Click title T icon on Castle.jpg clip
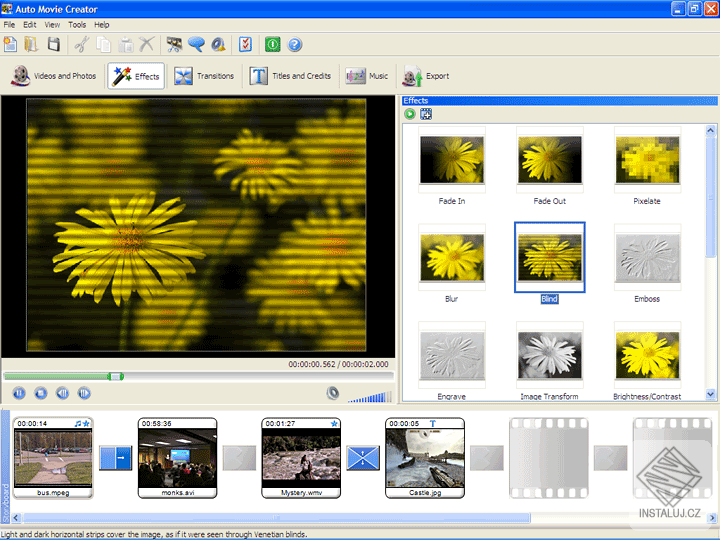Viewport: 720px width, 540px height. pyautogui.click(x=433, y=423)
